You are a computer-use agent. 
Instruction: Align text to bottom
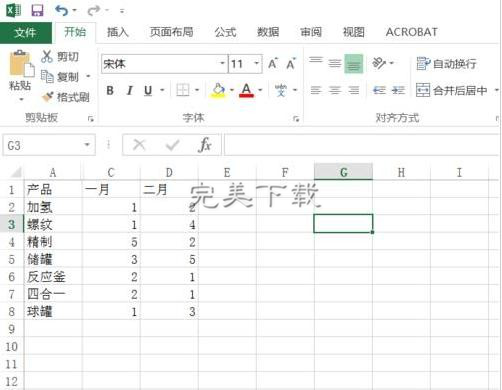(353, 63)
